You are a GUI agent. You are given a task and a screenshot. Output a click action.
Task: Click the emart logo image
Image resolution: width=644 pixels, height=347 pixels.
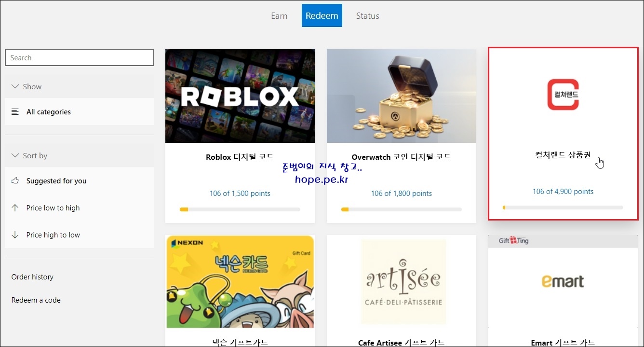click(x=563, y=281)
